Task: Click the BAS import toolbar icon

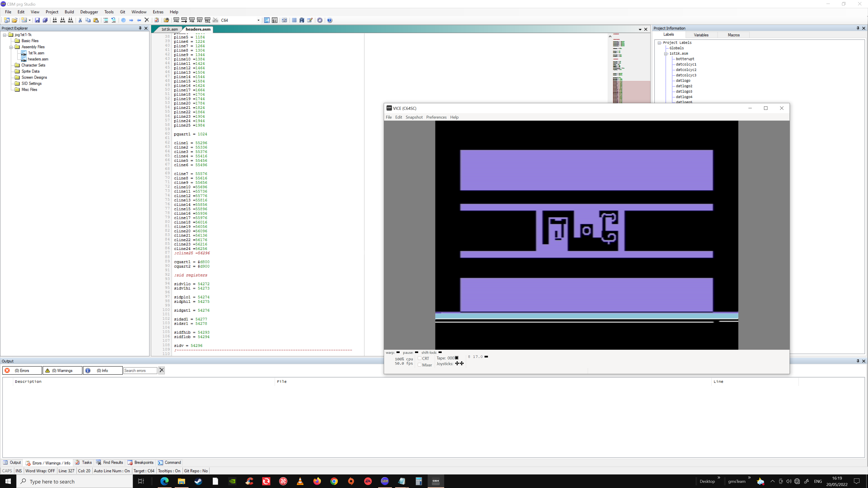Action: point(62,20)
